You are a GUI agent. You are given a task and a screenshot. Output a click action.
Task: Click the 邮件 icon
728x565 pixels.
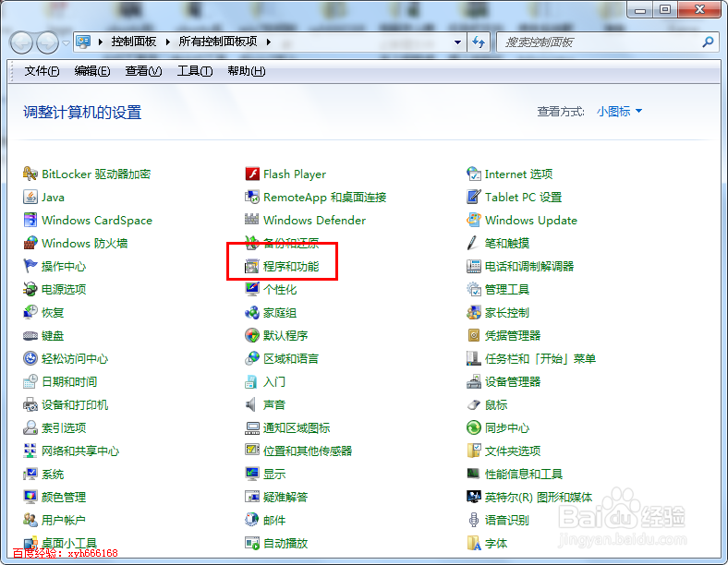pos(251,520)
